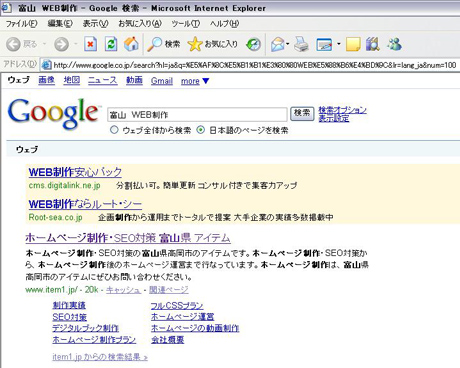The width and height of the screenshot is (460, 368).
Task: Open the ツール(T) menu
Action: tap(186, 24)
